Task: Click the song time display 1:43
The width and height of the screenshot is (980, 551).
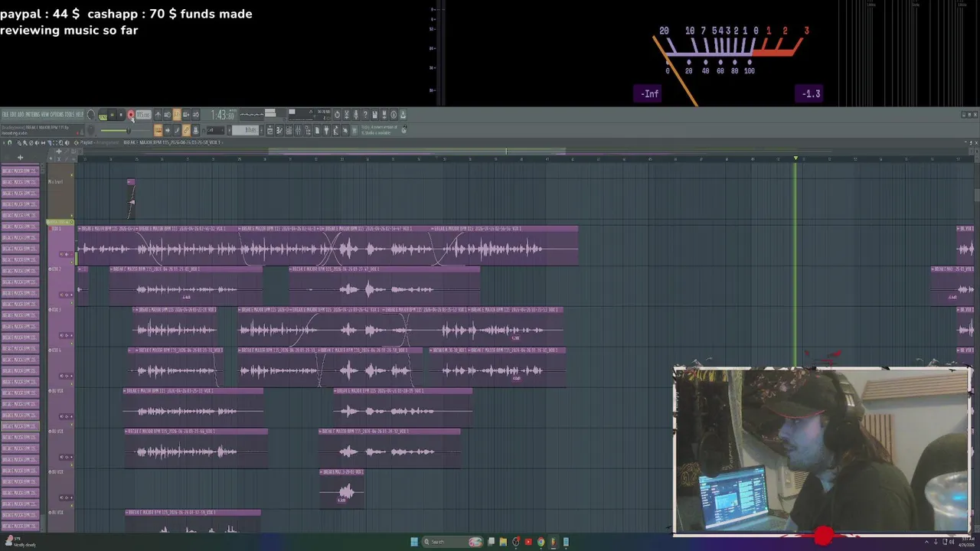Action: point(223,115)
